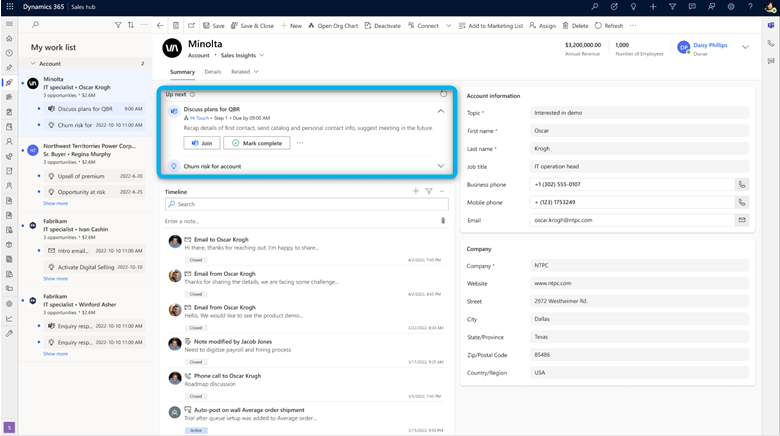Open Phone call to Oscar Krugh entry
Image resolution: width=780 pixels, height=436 pixels.
(227, 376)
